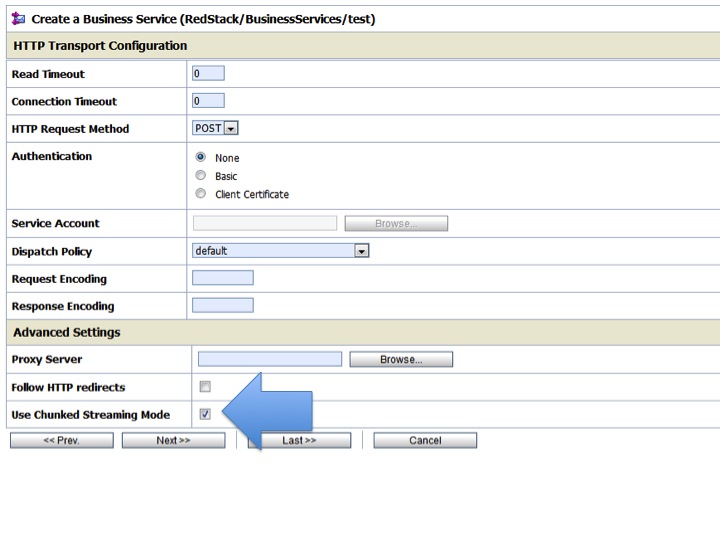Click the Proxy Server input field

[x=269, y=359]
